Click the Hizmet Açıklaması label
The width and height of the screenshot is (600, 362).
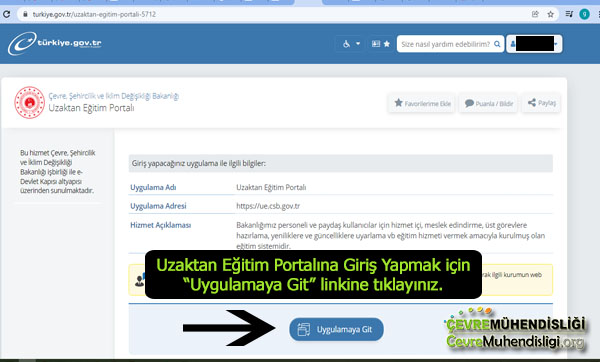(160, 225)
